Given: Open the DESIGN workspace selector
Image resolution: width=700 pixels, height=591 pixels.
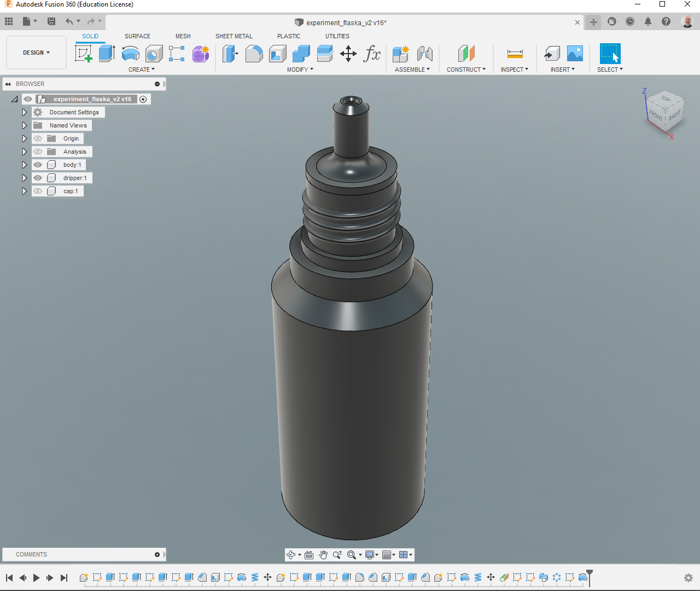Looking at the screenshot, I should tap(36, 53).
